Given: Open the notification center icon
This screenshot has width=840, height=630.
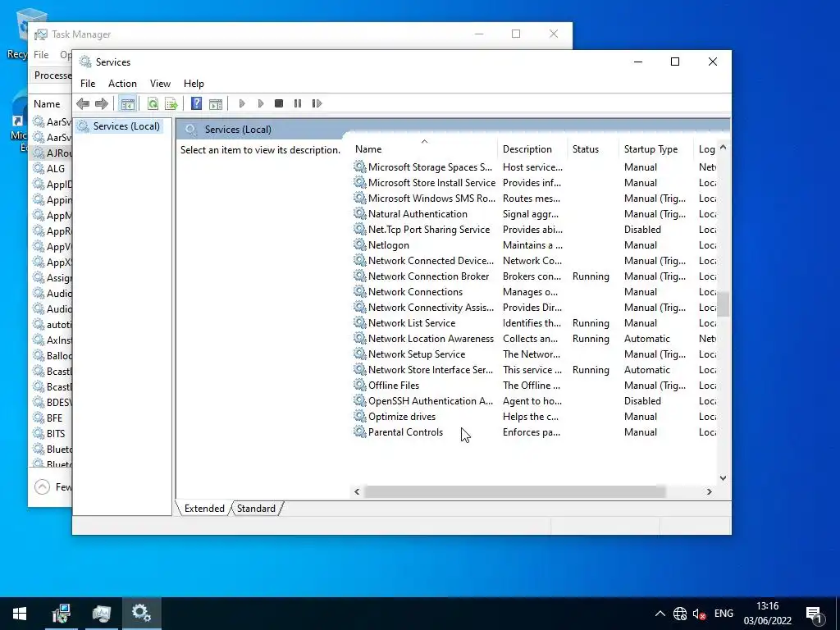Looking at the screenshot, I should tap(815, 614).
